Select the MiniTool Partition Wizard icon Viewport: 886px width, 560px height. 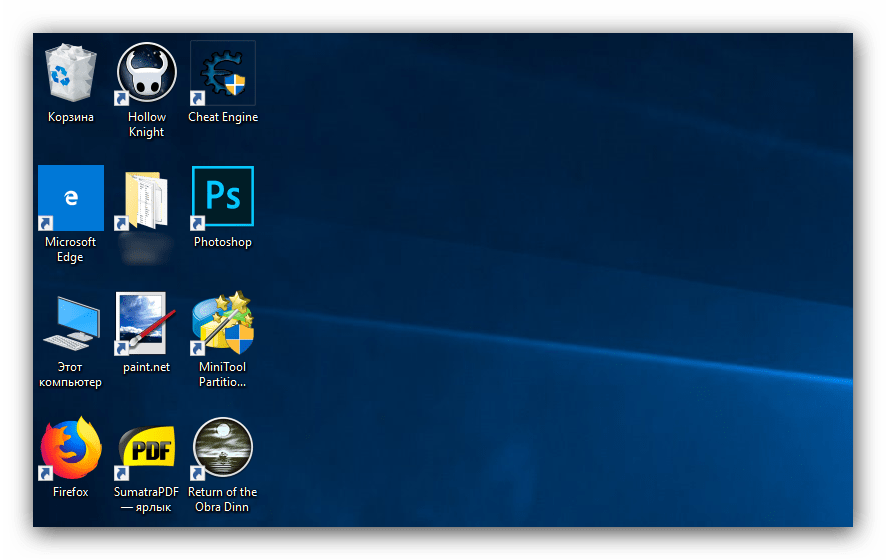(x=223, y=323)
